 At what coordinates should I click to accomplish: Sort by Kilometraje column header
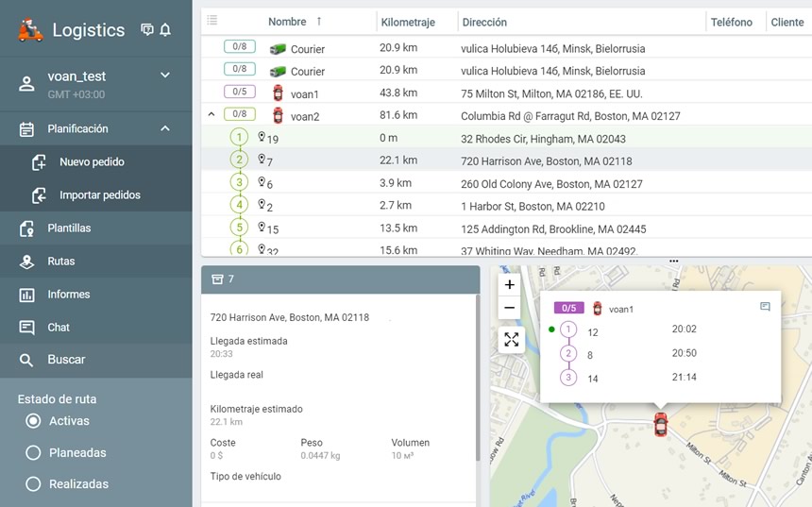pos(406,22)
